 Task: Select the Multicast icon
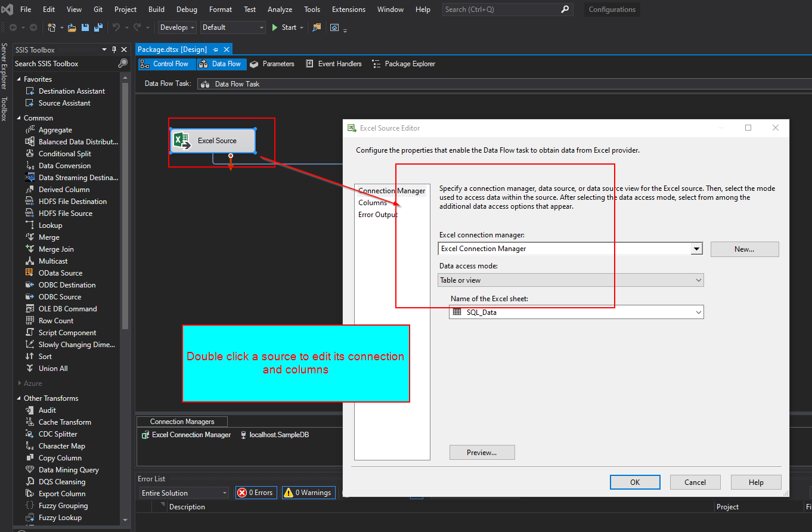[30, 261]
